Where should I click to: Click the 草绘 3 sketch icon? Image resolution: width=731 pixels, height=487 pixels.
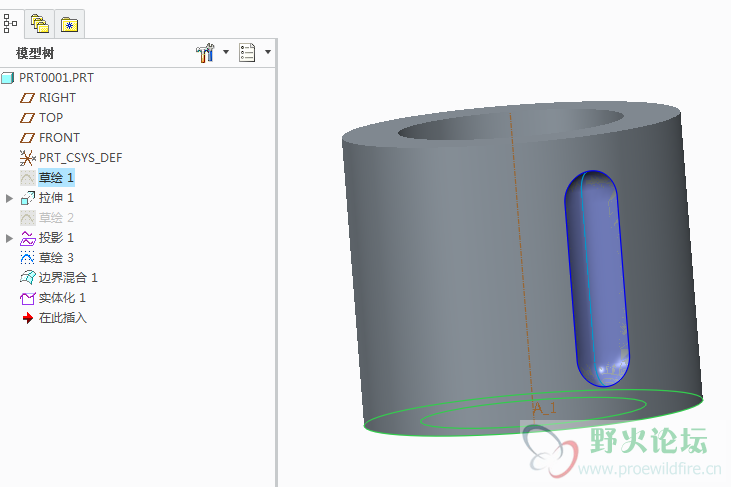coord(28,258)
